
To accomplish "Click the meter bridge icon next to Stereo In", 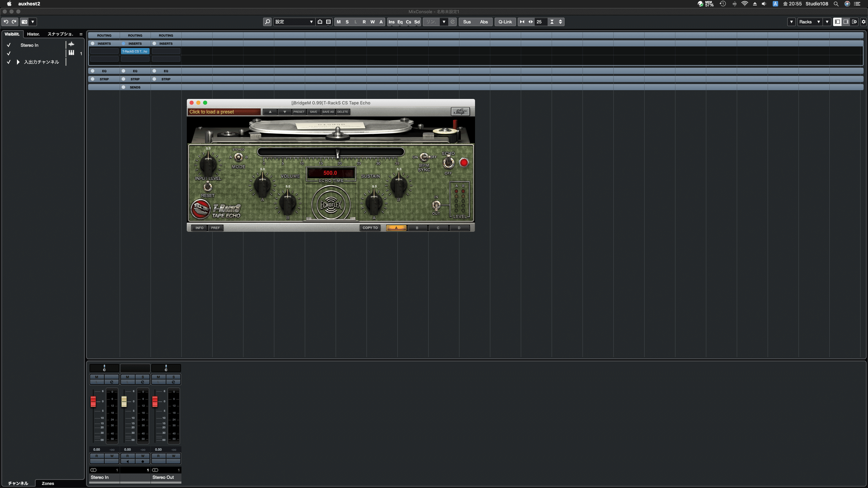I will tap(71, 53).
